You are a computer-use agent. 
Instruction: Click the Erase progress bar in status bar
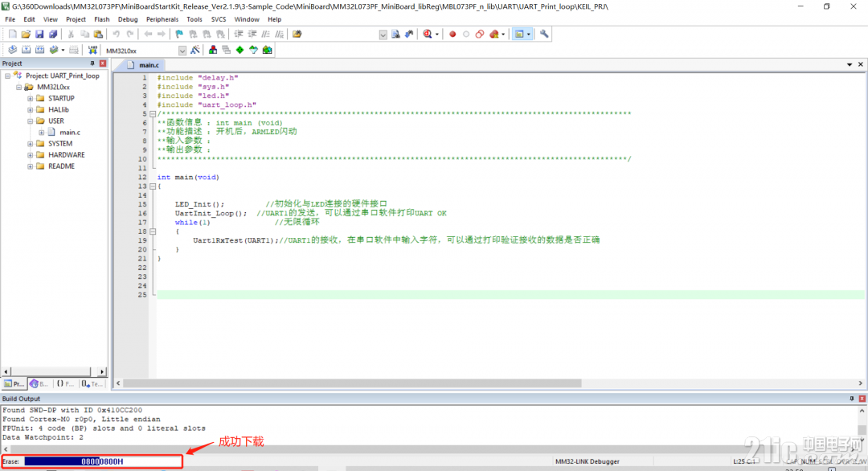[102, 461]
